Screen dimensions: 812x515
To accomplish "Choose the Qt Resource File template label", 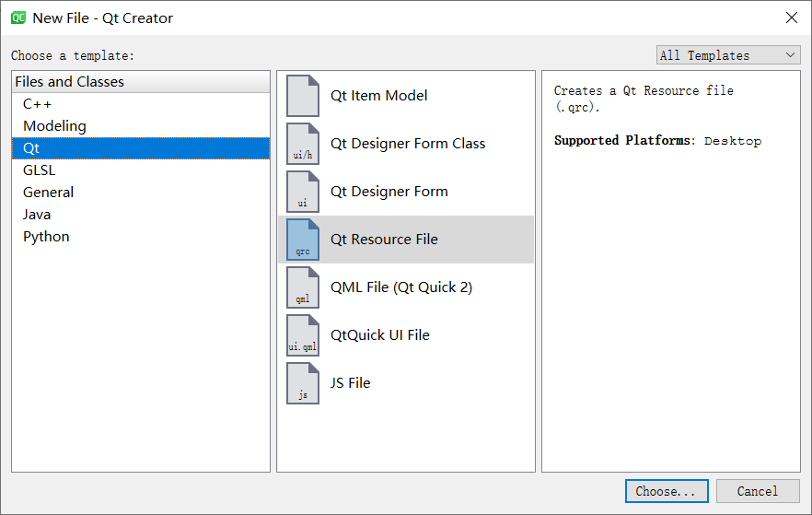I will point(384,240).
